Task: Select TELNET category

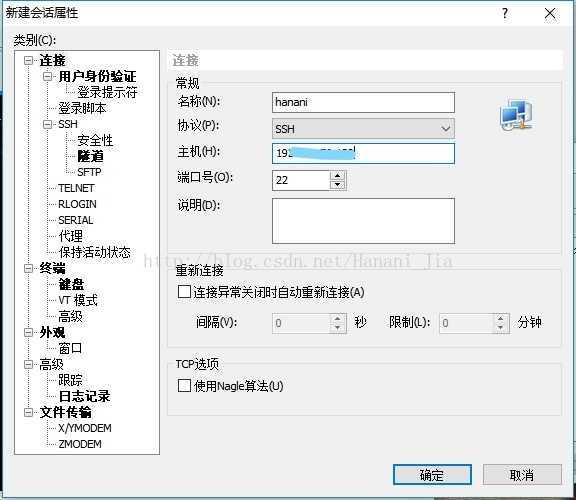Action: [76, 188]
